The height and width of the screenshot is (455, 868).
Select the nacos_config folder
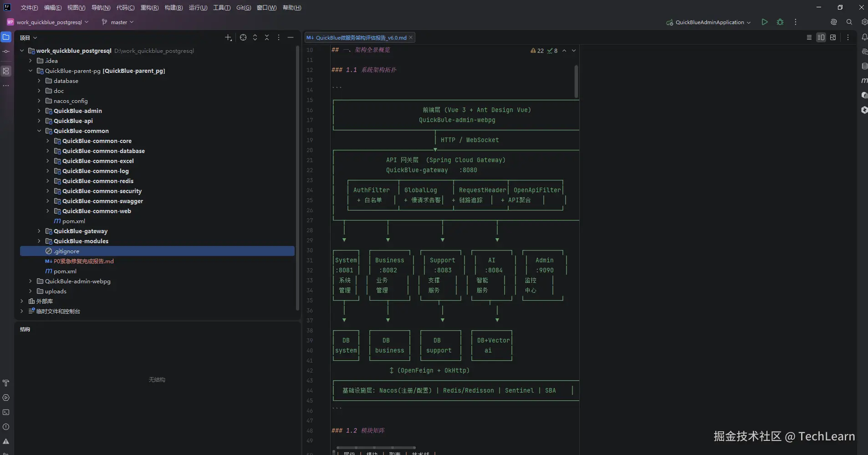(71, 101)
